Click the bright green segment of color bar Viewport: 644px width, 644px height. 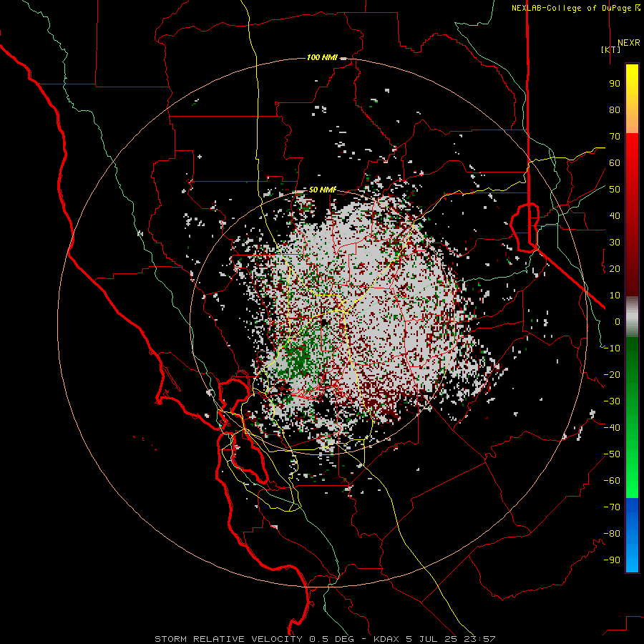tap(632, 472)
